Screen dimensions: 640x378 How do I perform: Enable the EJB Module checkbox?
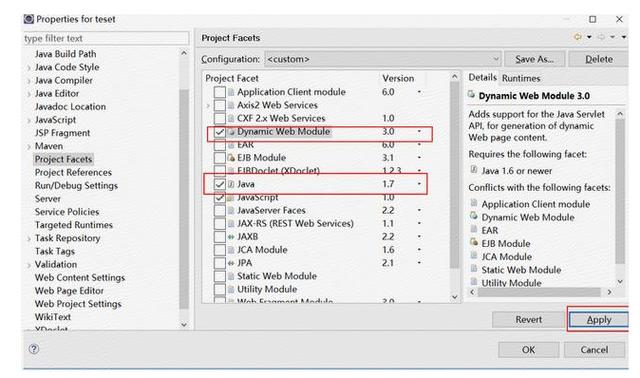pos(220,158)
